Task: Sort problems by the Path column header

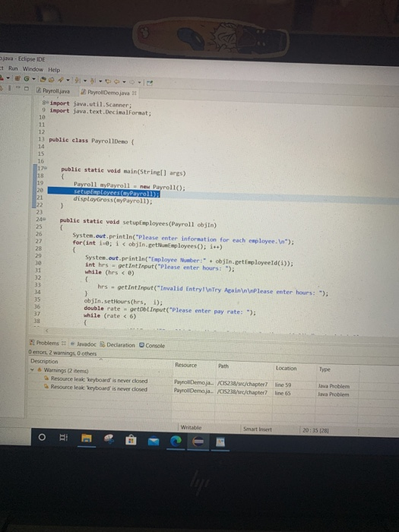Action: tap(223, 366)
